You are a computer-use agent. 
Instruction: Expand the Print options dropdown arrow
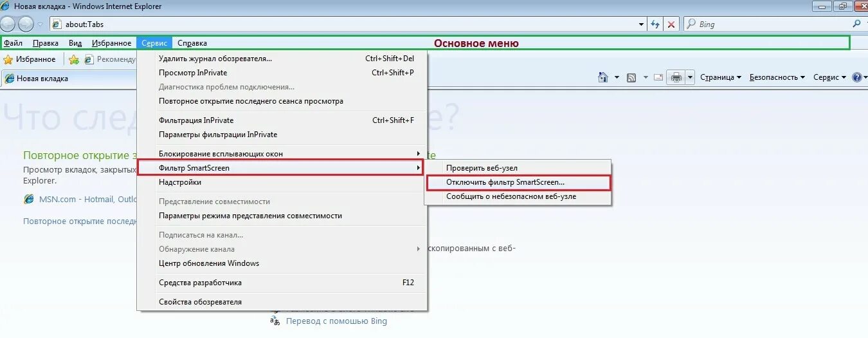[x=690, y=77]
